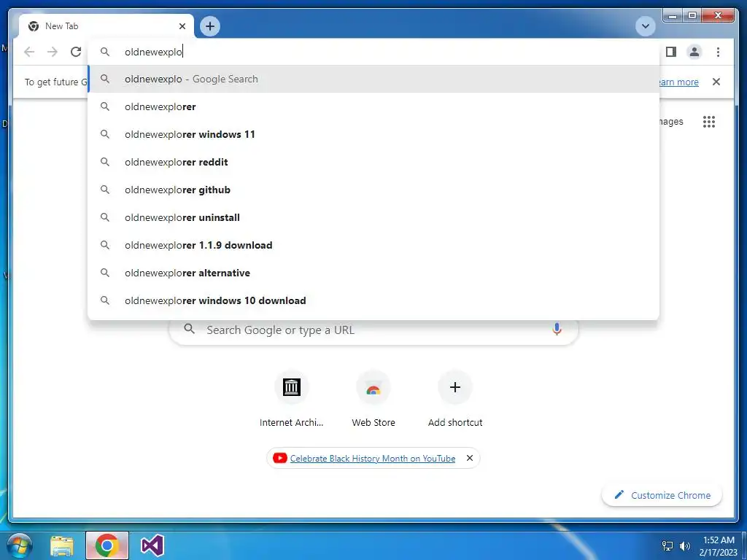Viewport: 747px width, 560px height.
Task: Go forward using the forward arrow
Action: click(x=53, y=52)
